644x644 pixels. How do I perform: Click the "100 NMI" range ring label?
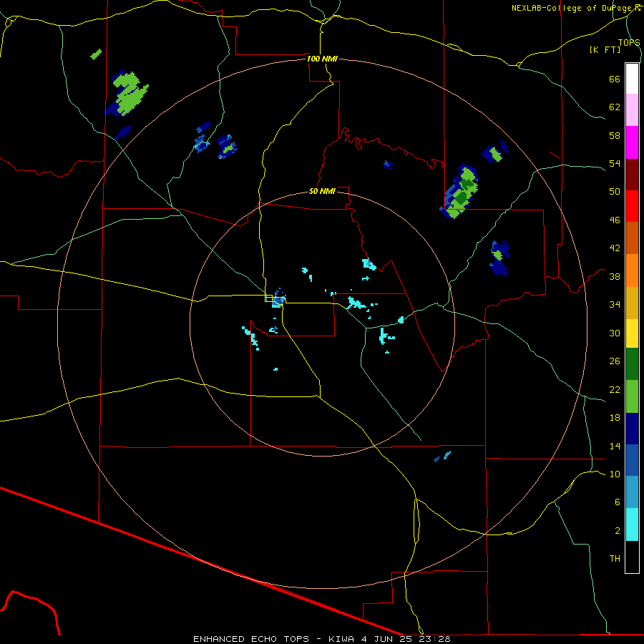pyautogui.click(x=322, y=59)
